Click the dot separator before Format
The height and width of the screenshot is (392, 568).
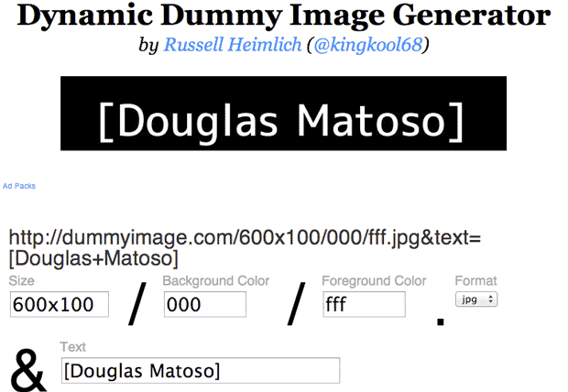click(441, 321)
